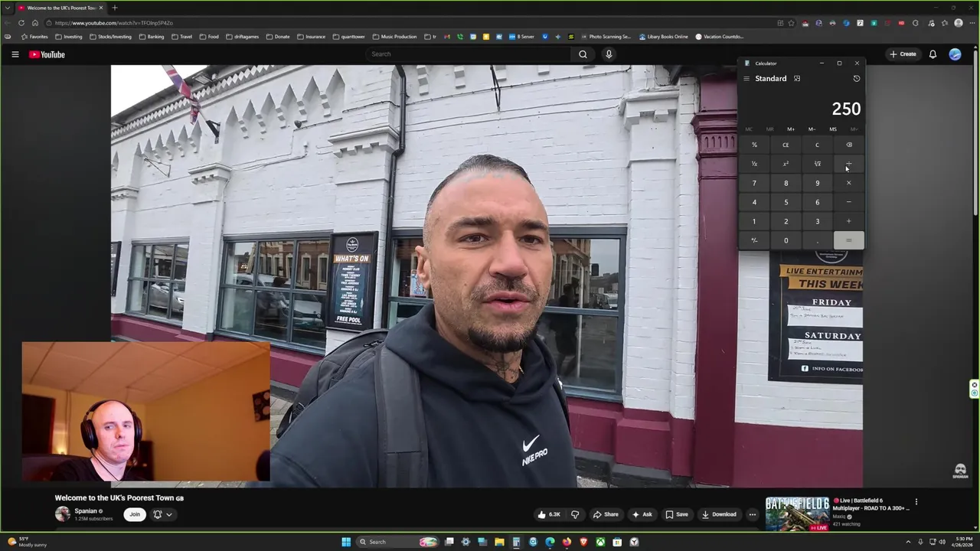Share the video
The image size is (980, 551).
[606, 514]
